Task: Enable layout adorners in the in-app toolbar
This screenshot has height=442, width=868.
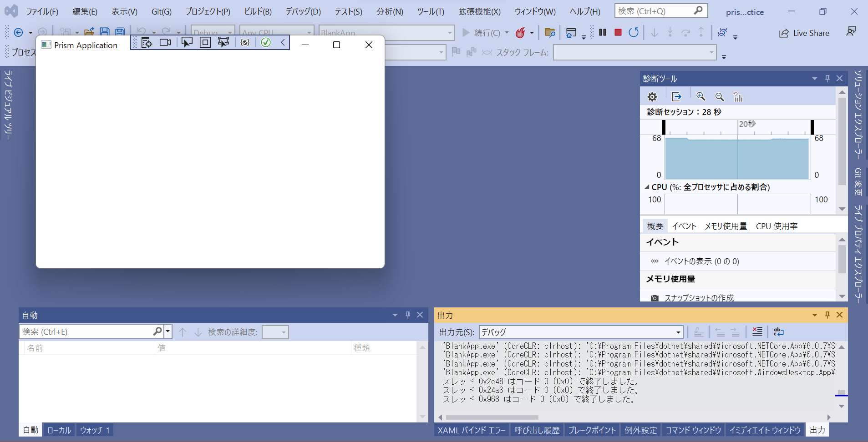Action: pos(205,42)
